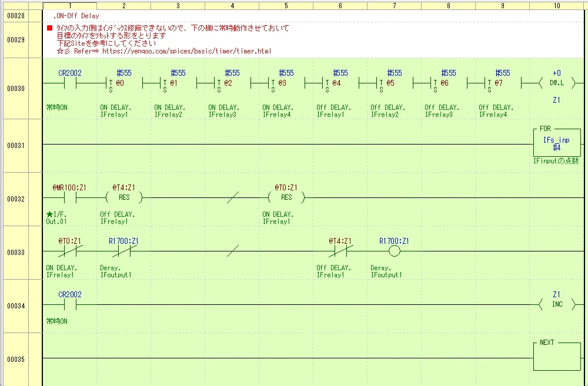
Task: Click '常時ON' label in rung 00034
Action: [x=57, y=321]
